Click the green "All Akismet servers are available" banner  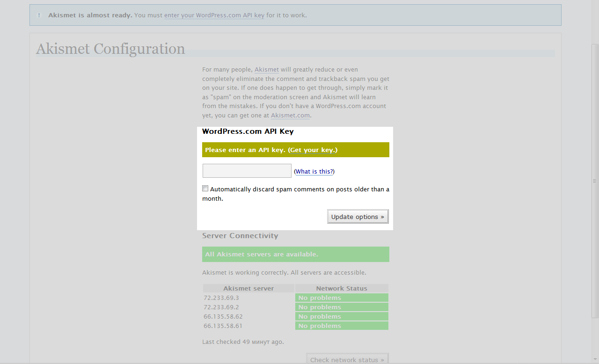pos(295,255)
